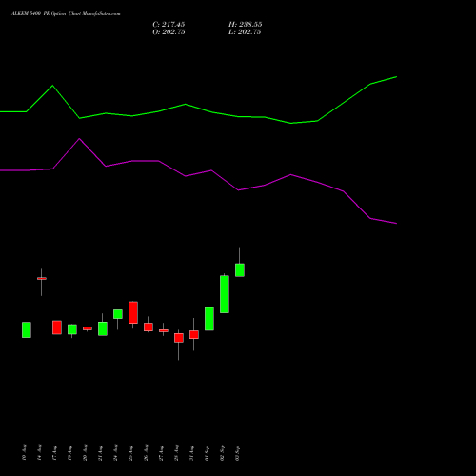Click the 14 Aug date label

39,452
